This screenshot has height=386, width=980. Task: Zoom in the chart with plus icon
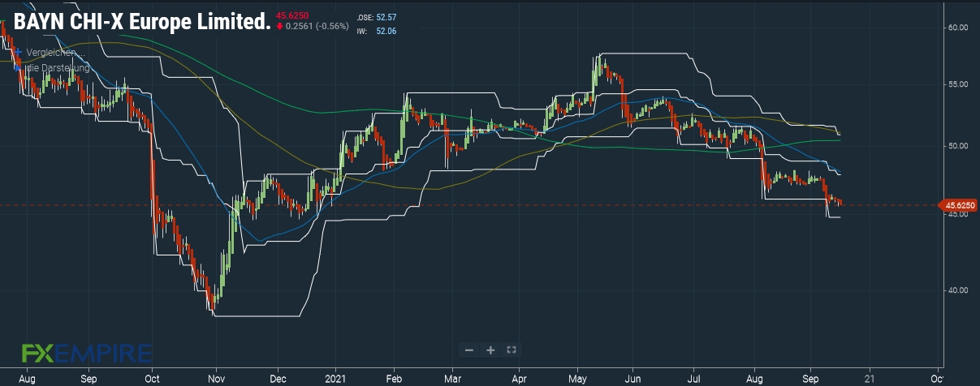coord(490,350)
